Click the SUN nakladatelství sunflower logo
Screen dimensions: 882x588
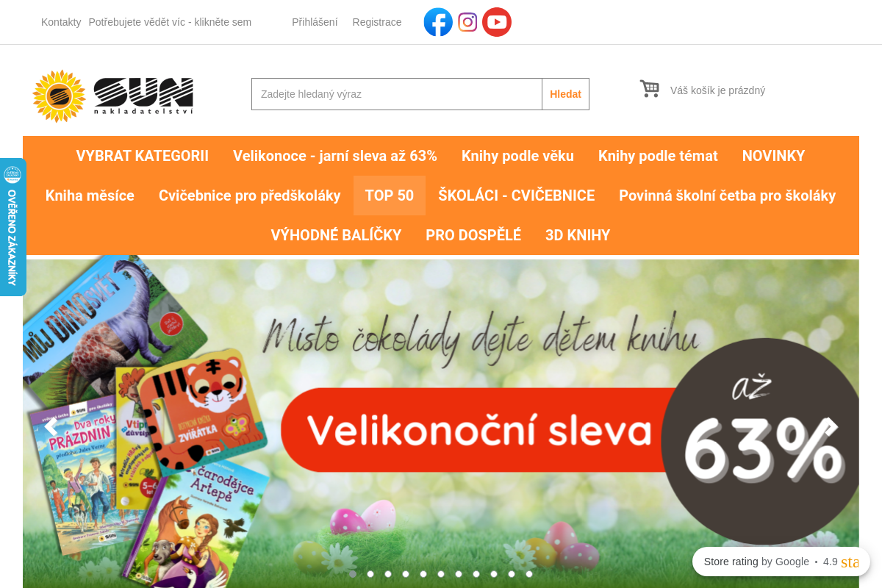click(x=112, y=96)
